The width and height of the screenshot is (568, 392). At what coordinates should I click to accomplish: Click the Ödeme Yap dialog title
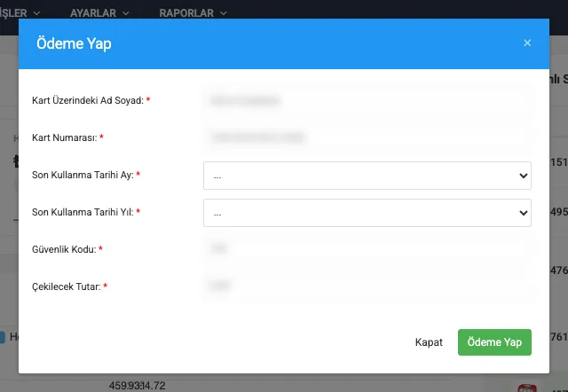[74, 43]
